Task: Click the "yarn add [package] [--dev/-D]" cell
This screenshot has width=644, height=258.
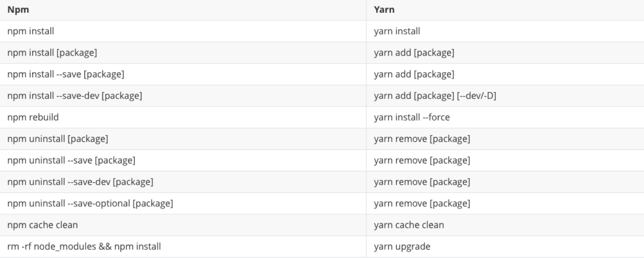Action: (x=435, y=96)
